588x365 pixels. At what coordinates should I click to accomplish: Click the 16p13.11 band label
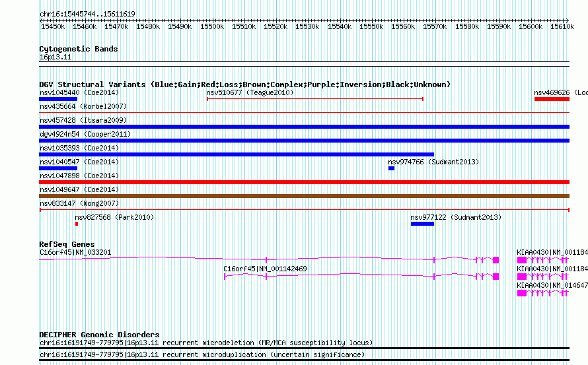55,57
